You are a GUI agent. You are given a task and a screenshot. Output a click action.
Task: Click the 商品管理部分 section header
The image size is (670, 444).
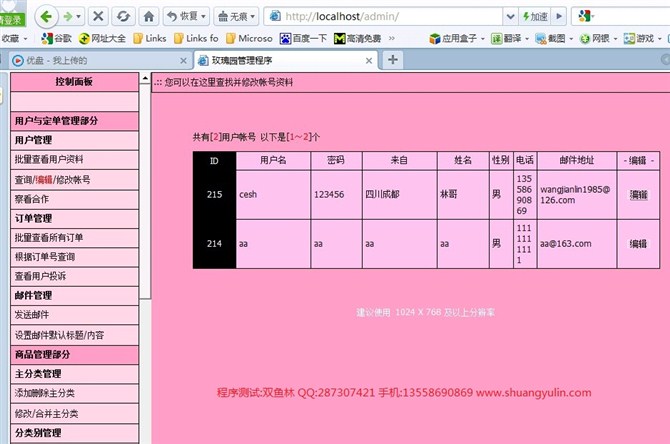[x=74, y=354]
